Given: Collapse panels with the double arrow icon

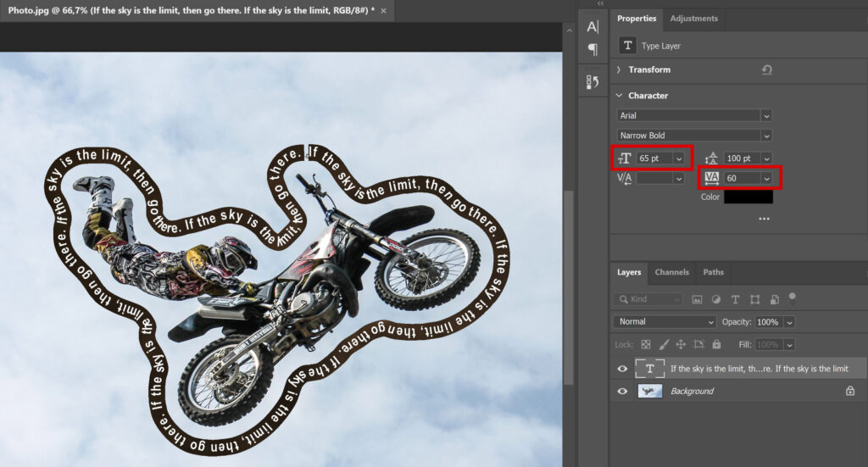Looking at the screenshot, I should click(x=600, y=3).
